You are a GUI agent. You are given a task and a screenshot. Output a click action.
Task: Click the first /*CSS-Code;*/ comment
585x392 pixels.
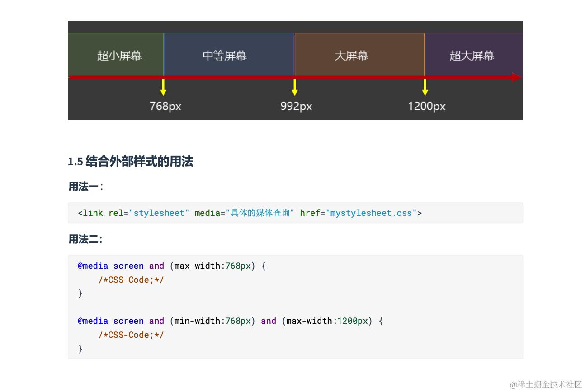(131, 280)
